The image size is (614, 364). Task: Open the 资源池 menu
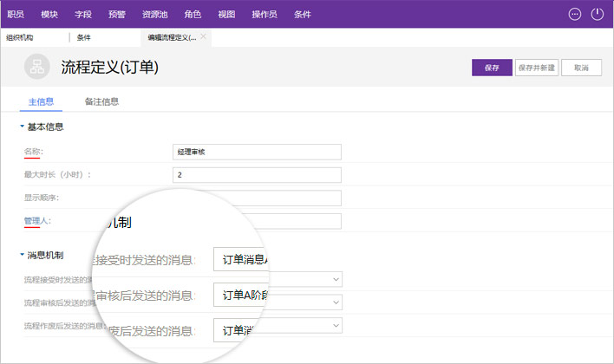click(x=155, y=14)
